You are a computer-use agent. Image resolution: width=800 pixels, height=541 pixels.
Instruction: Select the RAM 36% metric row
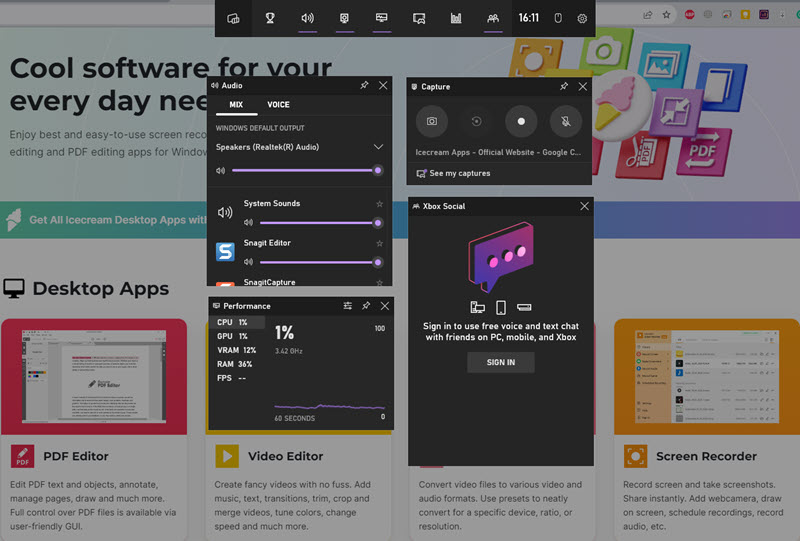[237, 364]
